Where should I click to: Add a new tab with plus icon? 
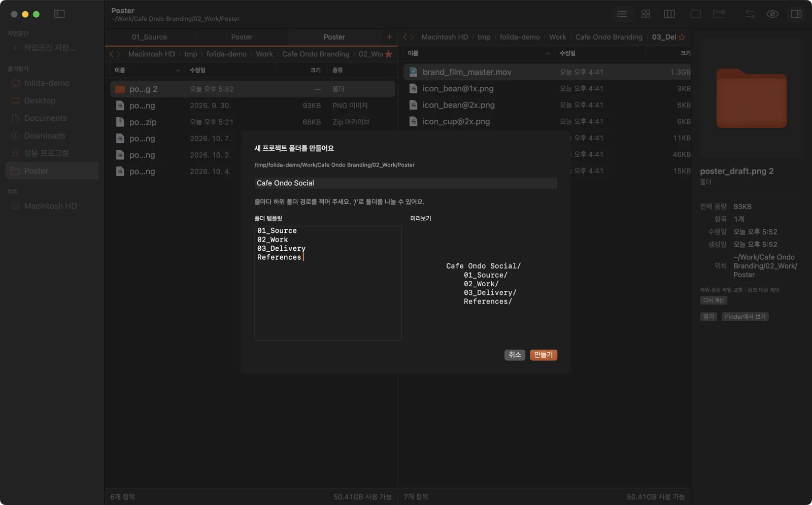point(389,37)
